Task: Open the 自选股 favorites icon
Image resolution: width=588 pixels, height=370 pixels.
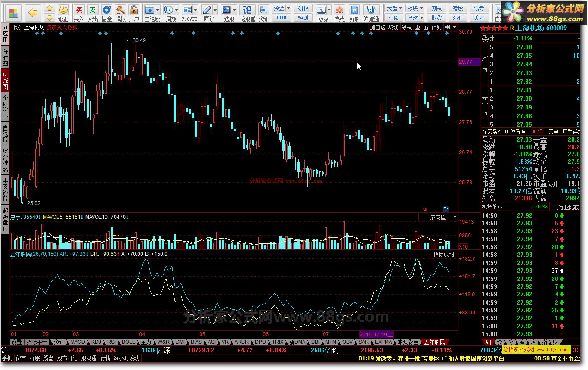Action: pos(149,9)
